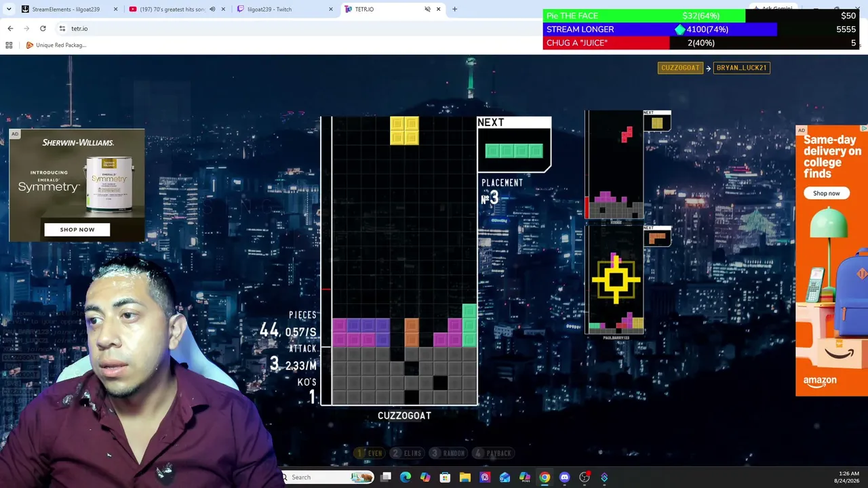Open Microsoft Store from the taskbar
This screenshot has width=868, height=488.
(x=445, y=477)
